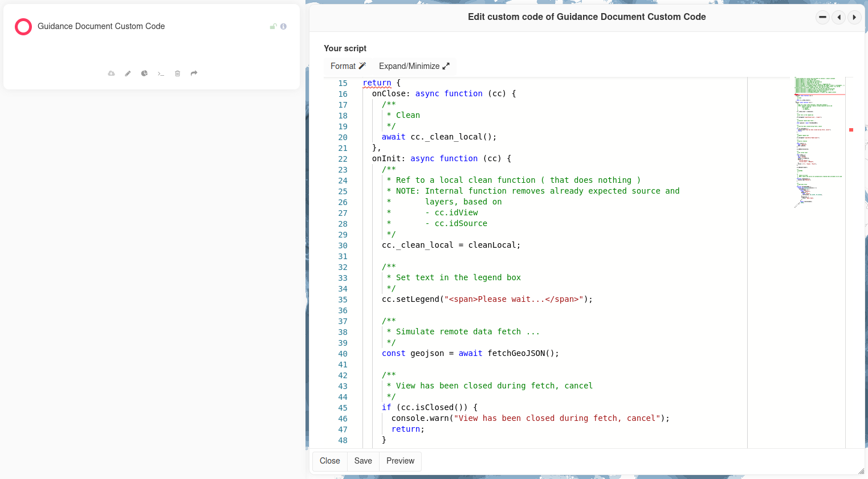The width and height of the screenshot is (868, 479).
Task: Click the info icon beside the view title
Action: click(x=283, y=26)
